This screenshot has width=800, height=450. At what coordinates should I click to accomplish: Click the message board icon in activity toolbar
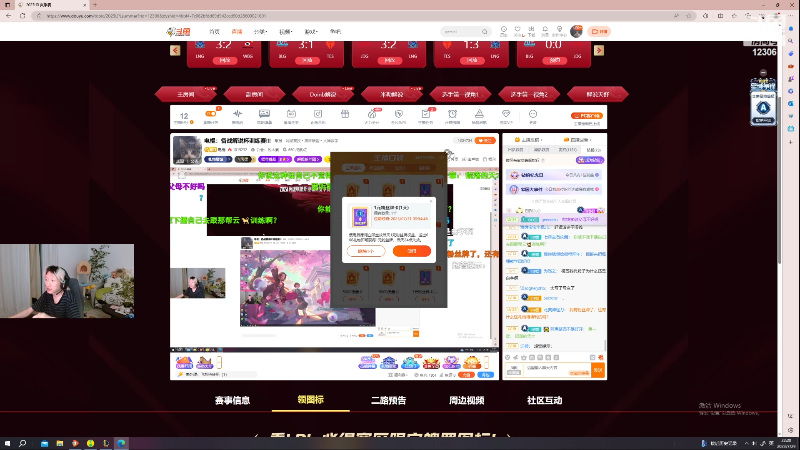pos(264,114)
